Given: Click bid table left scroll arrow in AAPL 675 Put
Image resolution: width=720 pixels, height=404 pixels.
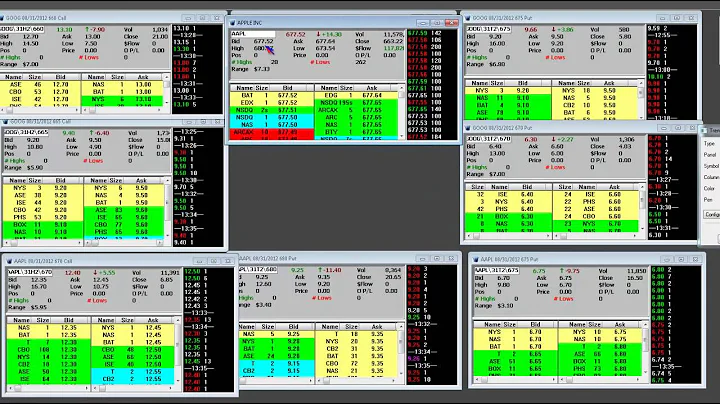Looking at the screenshot, I should (x=477, y=380).
